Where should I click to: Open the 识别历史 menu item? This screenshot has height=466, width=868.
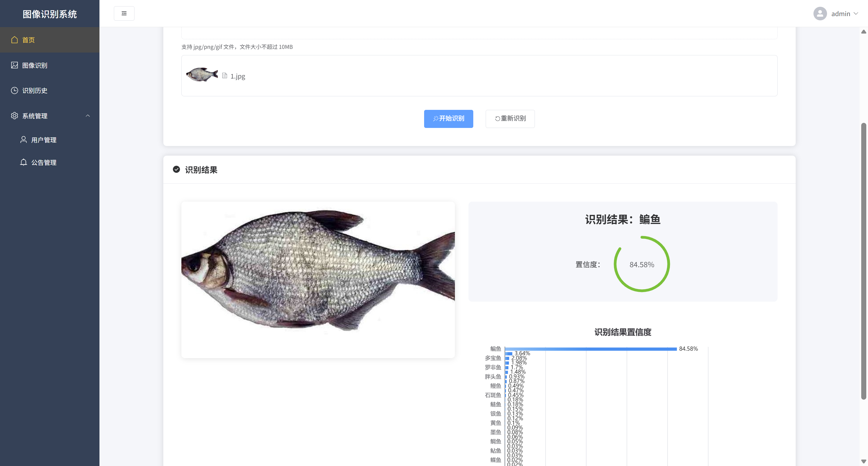point(35,91)
